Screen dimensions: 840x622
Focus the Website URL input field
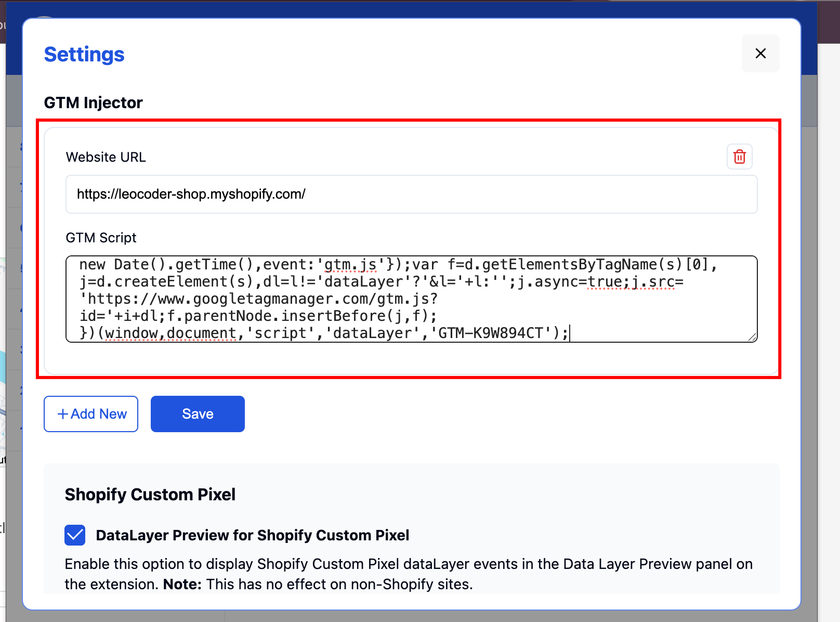411,194
